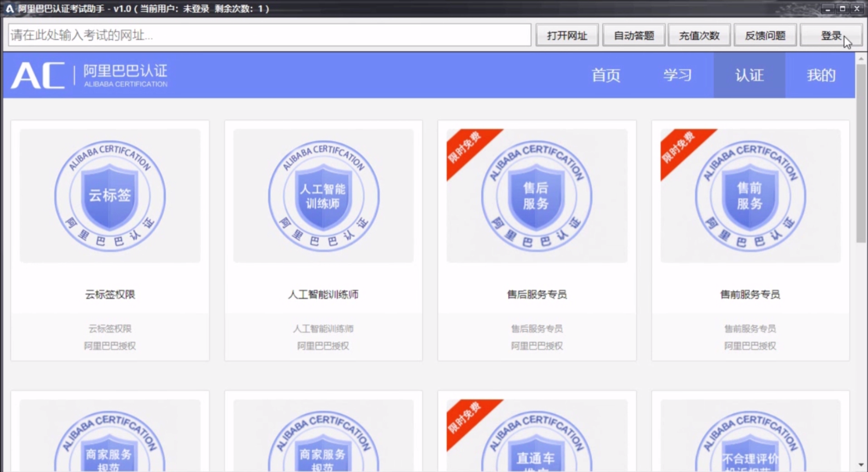Close the exam assistant window
The height and width of the screenshot is (472, 868).
(857, 8)
